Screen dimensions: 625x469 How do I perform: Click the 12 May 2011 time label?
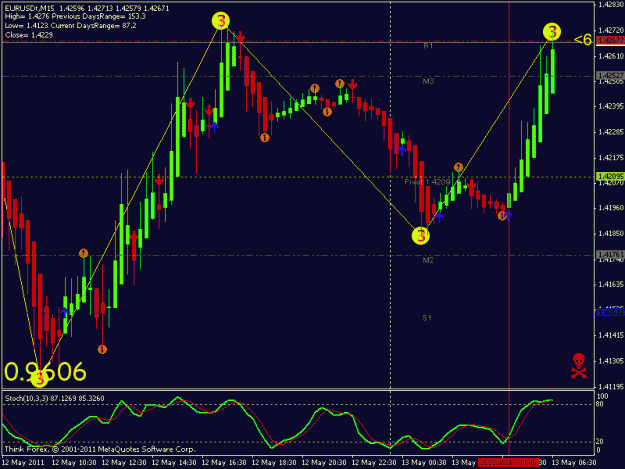23,463
